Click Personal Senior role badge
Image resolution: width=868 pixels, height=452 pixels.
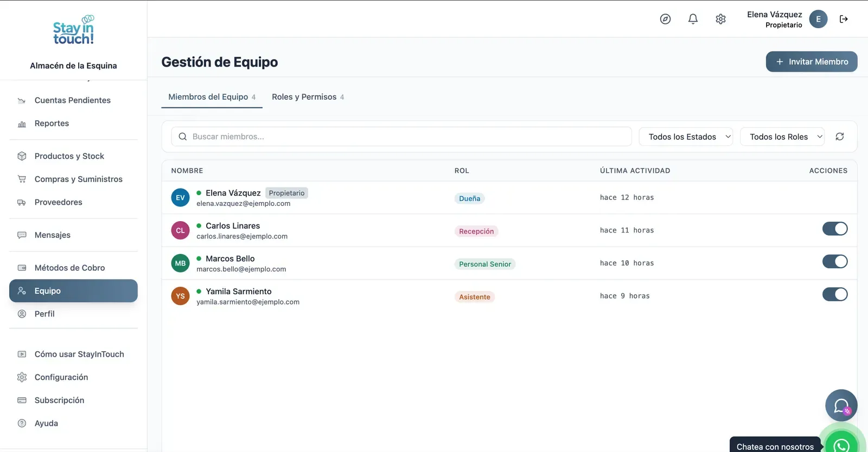485,264
